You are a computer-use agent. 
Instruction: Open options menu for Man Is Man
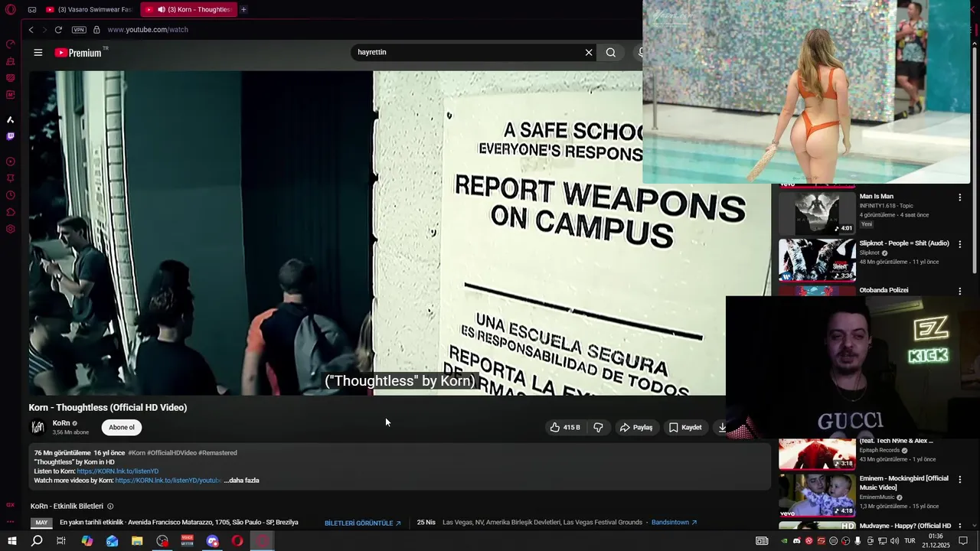tap(959, 197)
